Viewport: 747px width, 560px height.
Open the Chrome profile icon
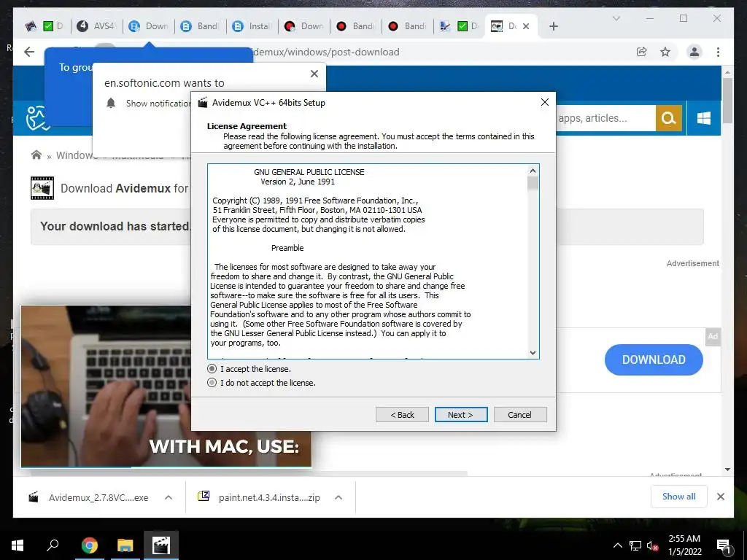694,52
